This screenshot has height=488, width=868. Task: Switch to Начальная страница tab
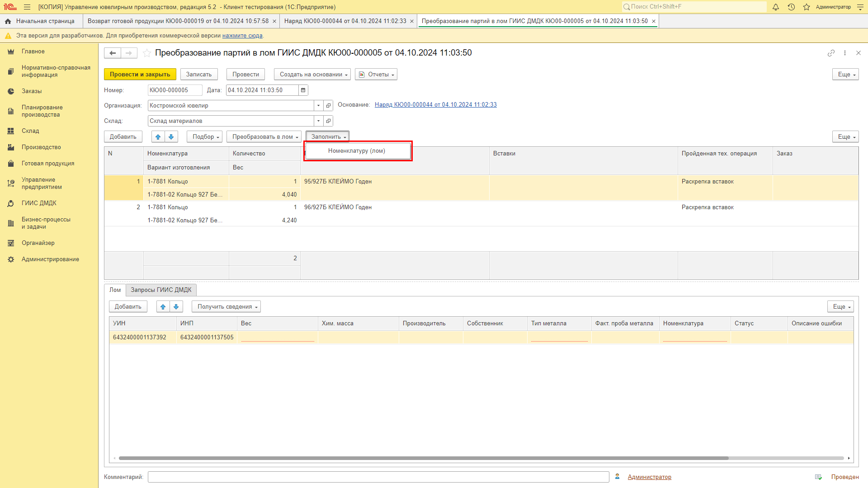coord(41,21)
